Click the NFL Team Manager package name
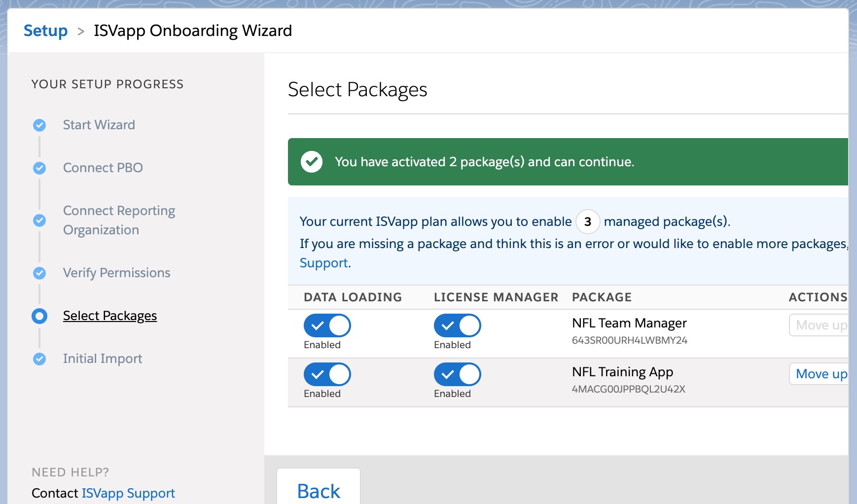 point(629,323)
